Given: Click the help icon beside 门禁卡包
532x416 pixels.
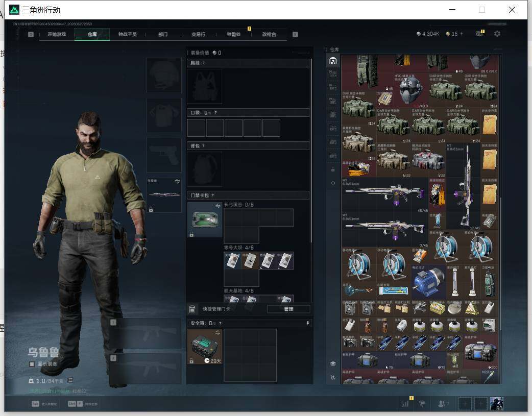Looking at the screenshot, I should pyautogui.click(x=213, y=195).
